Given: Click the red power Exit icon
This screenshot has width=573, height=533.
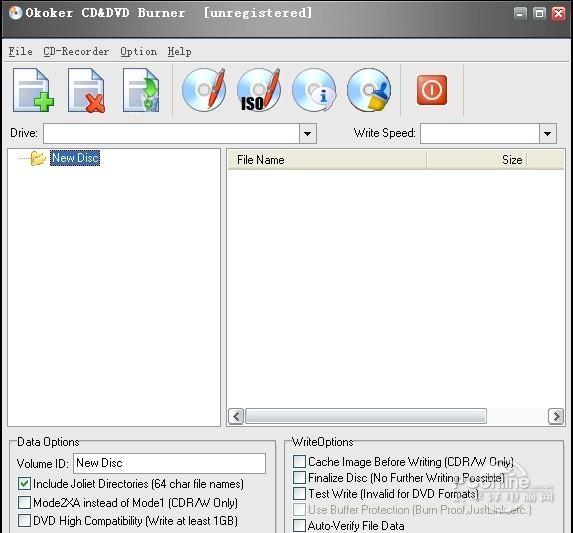Looking at the screenshot, I should pos(432,90).
